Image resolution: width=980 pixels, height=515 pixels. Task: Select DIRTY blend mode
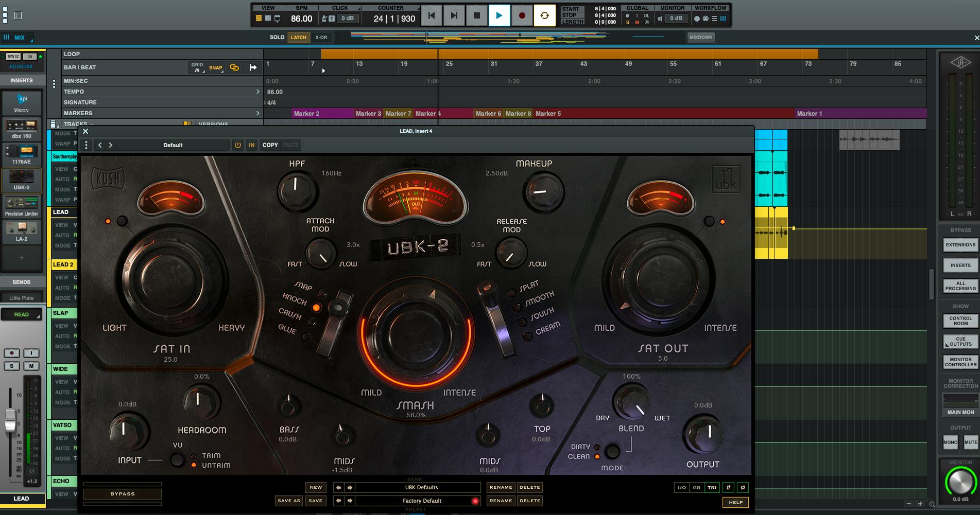coord(597,447)
